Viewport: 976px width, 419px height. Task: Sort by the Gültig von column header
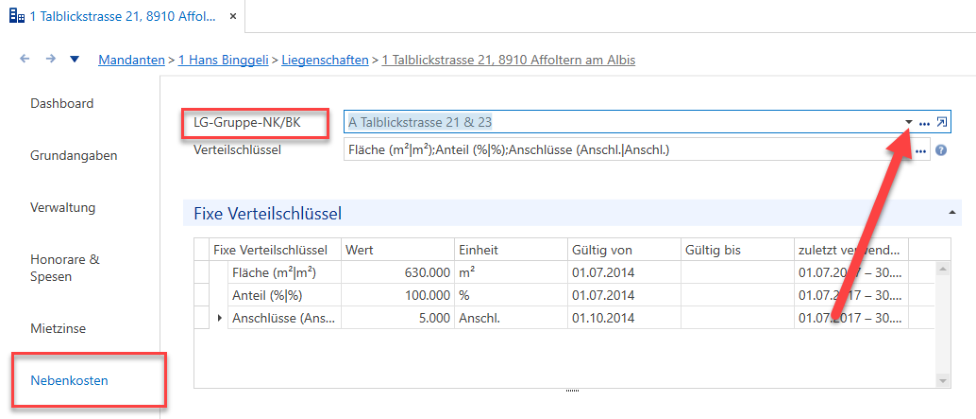pos(624,250)
